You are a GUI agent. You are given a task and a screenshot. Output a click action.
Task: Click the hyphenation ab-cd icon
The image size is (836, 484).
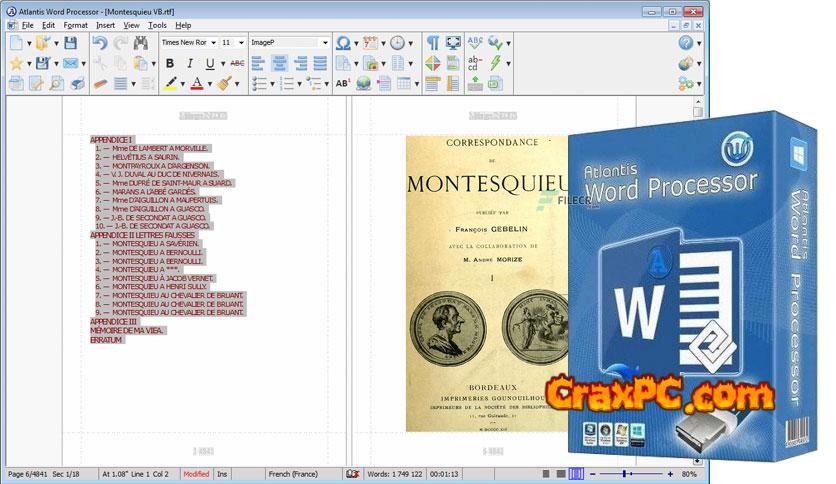[x=475, y=63]
